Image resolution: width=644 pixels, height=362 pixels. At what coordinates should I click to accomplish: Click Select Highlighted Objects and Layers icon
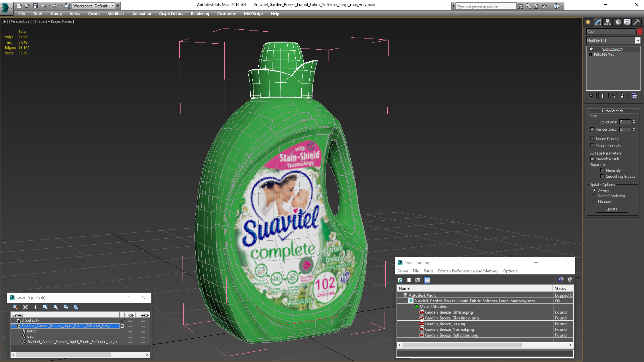point(45,307)
